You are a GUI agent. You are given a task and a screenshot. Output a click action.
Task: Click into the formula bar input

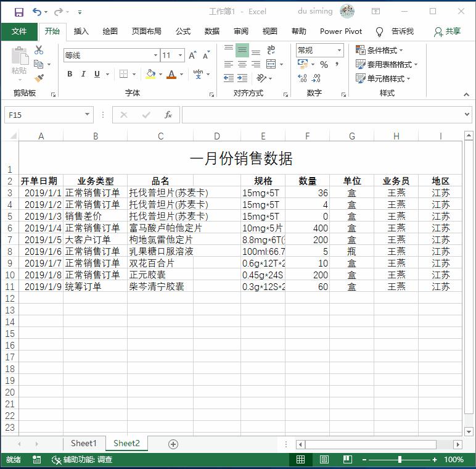point(322,115)
